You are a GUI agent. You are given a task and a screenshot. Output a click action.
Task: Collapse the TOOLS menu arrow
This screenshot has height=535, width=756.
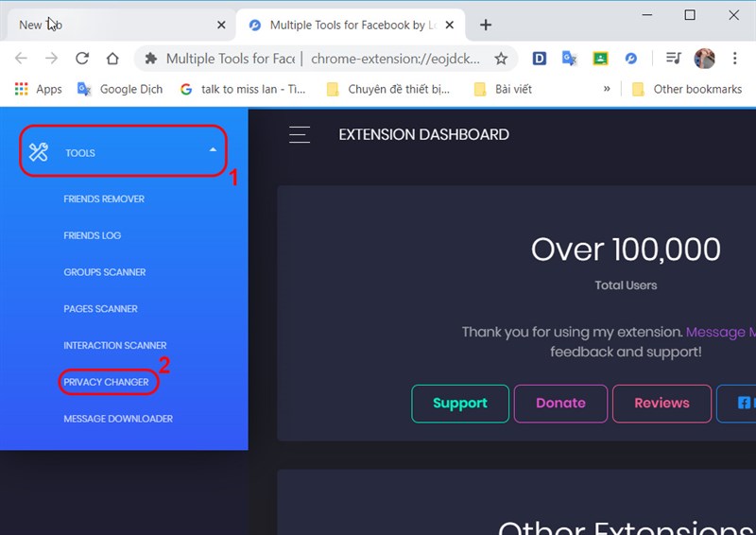(213, 150)
